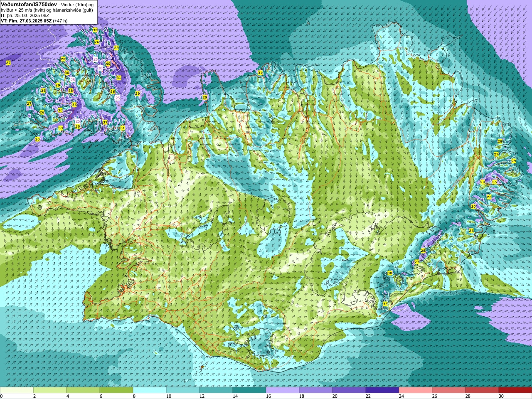Click the 26–28 m/s salmon legend swatch

pyautogui.click(x=449, y=390)
